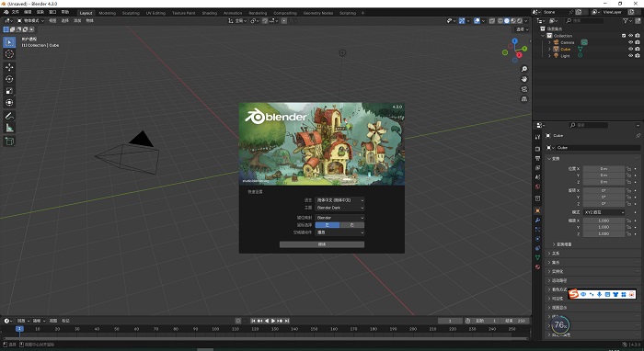
Task: Toggle Collection exclude checkbox in outliner
Action: (x=624, y=36)
